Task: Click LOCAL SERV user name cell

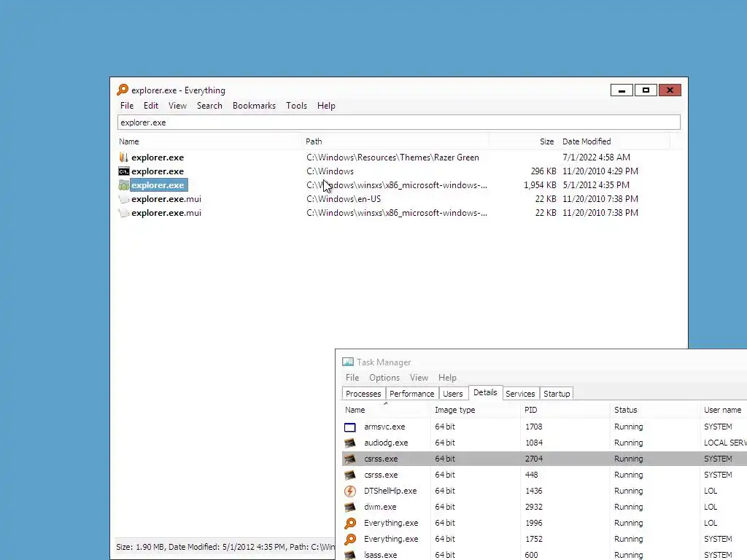Action: click(x=725, y=443)
